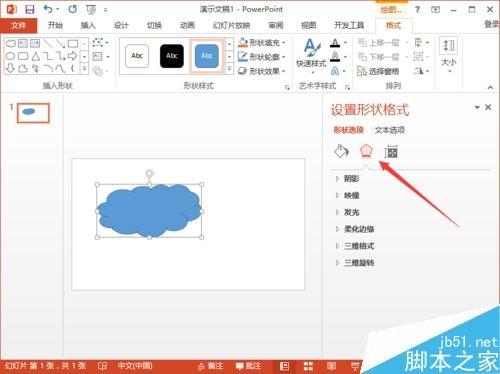Viewport: 500px width, 374px height.
Task: Select the blue cloud shape on slide
Action: click(x=149, y=211)
